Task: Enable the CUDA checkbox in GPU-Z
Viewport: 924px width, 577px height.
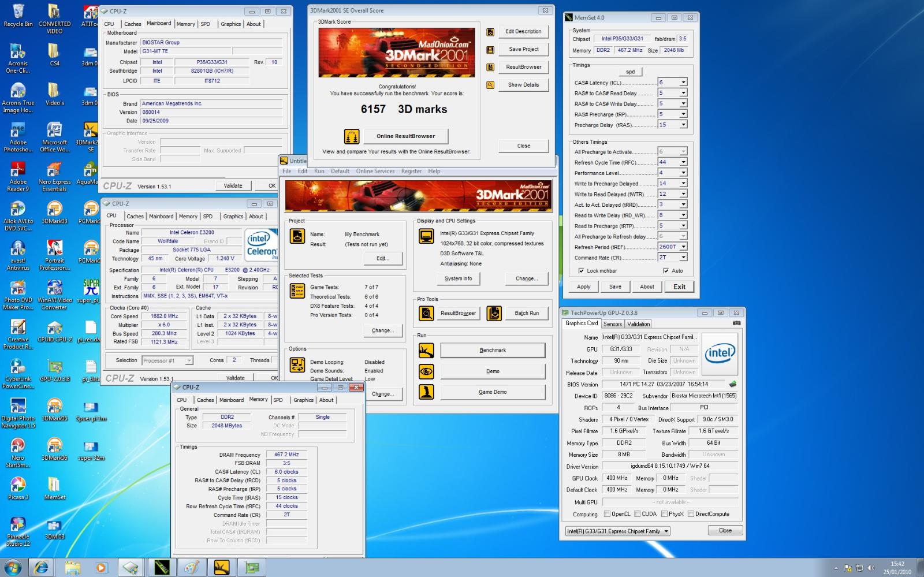Action: pyautogui.click(x=637, y=514)
